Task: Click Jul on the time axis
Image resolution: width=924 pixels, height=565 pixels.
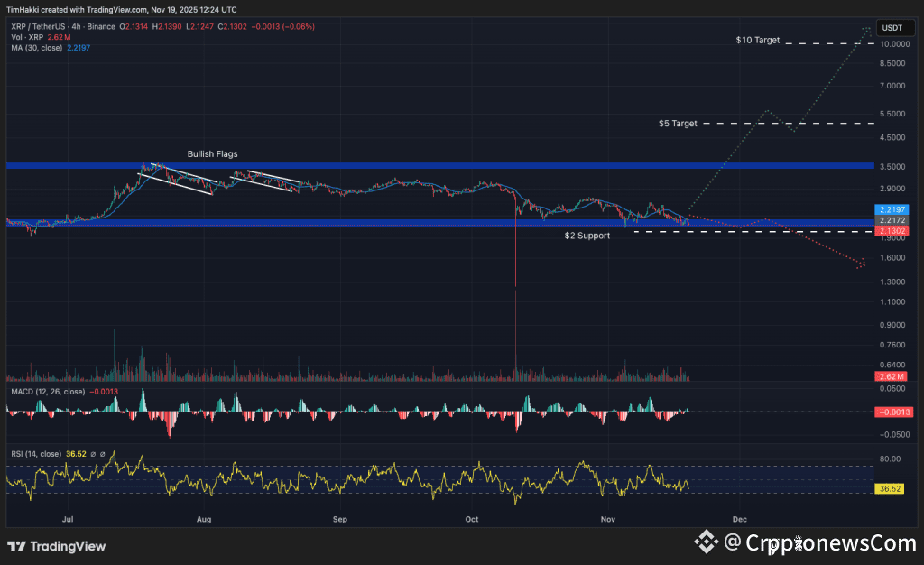Action: (68, 520)
